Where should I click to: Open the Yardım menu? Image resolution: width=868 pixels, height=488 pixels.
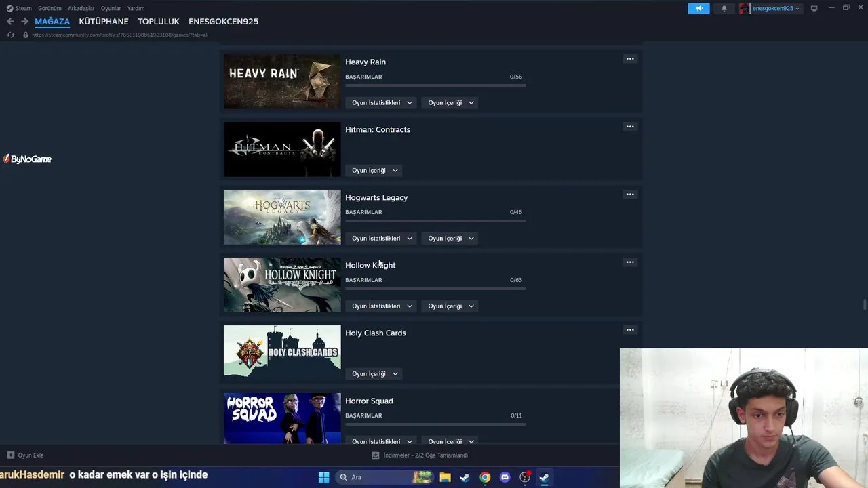tap(136, 8)
